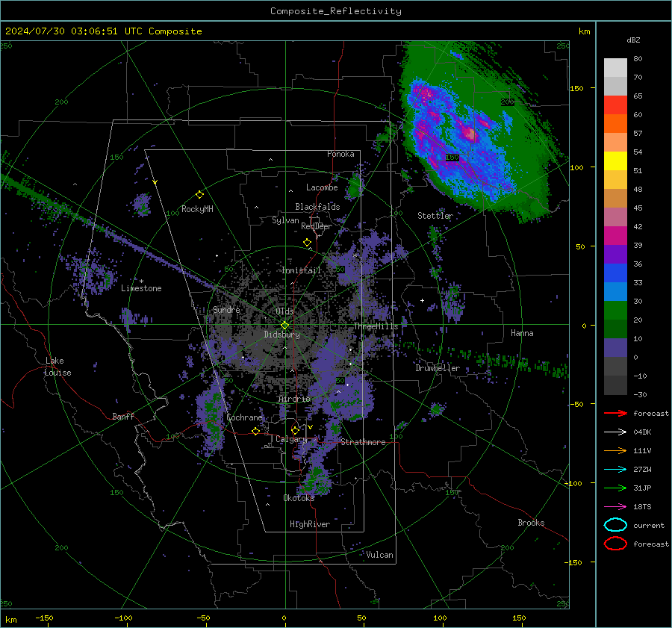Select the cyan current ellipse legend icon
Viewport: 672px width, 628px height.
tap(615, 525)
